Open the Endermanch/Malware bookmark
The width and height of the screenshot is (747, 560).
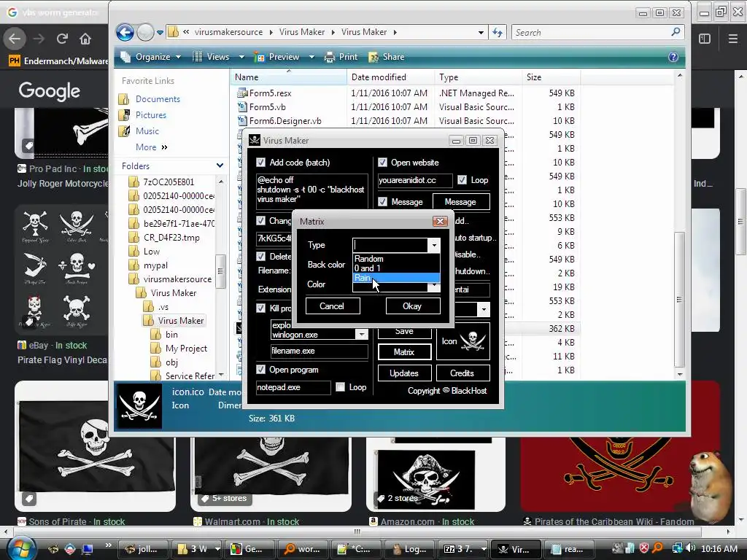pyautogui.click(x=58, y=61)
